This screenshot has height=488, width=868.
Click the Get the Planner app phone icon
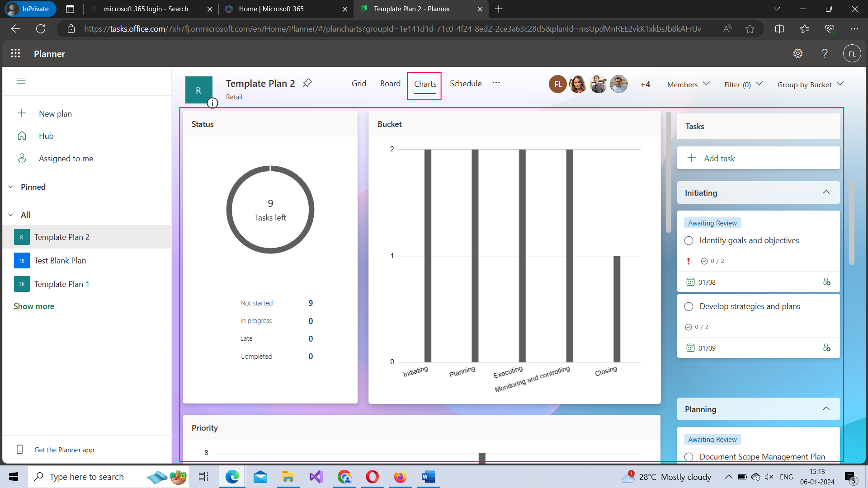pyautogui.click(x=20, y=450)
